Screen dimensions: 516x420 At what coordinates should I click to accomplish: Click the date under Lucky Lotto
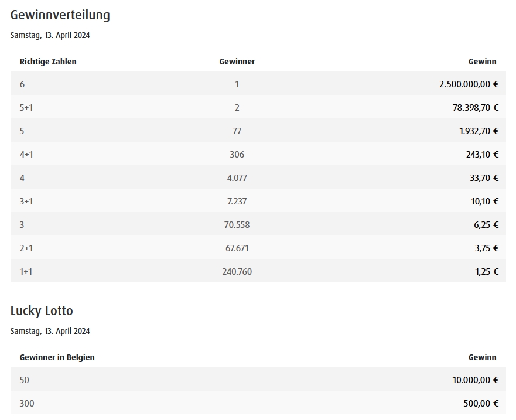pos(50,331)
